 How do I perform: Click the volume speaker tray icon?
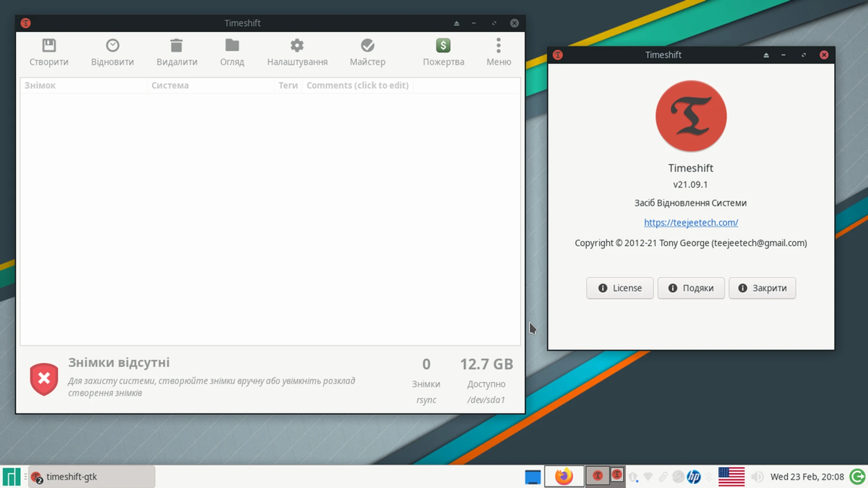click(757, 477)
